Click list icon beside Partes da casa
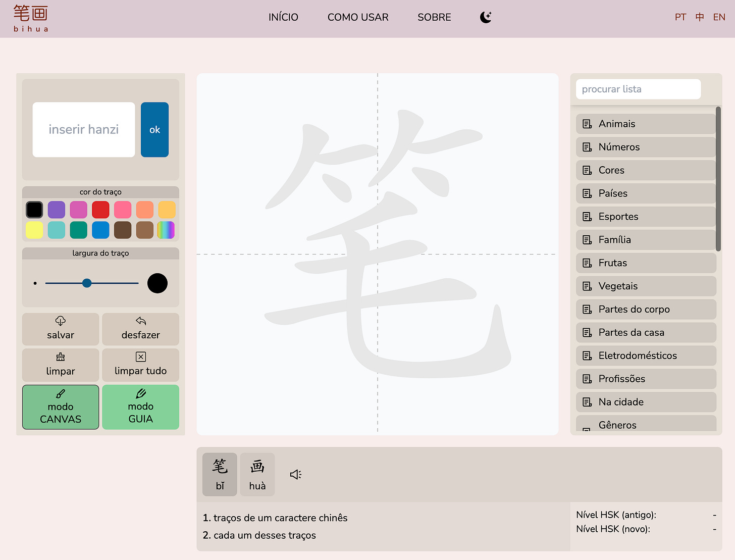735x560 pixels. pos(587,333)
